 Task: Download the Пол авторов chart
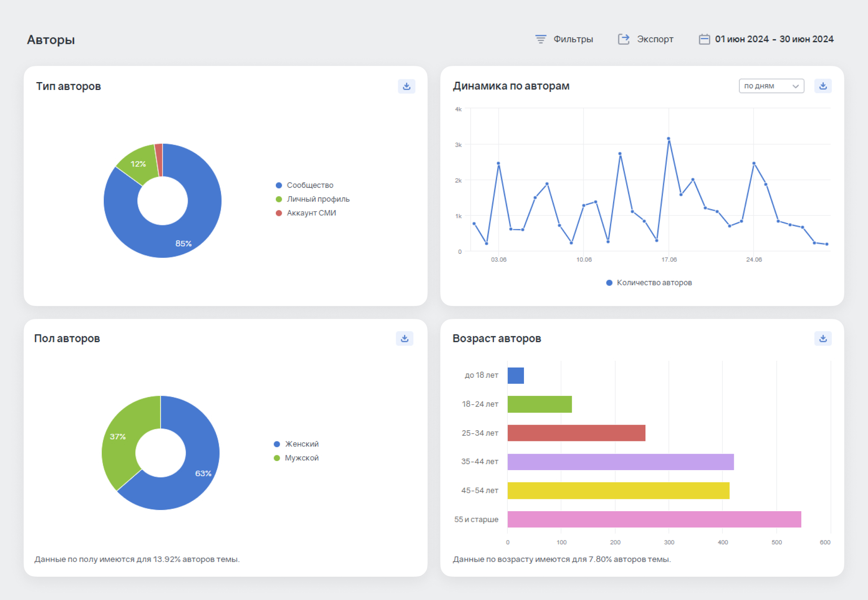404,338
